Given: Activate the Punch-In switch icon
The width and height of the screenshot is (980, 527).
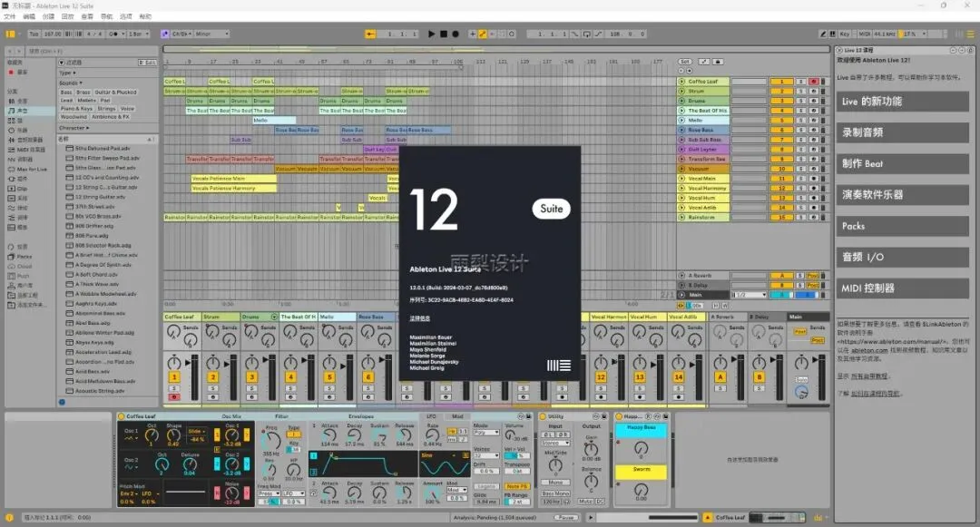Looking at the screenshot, I should click(x=574, y=34).
